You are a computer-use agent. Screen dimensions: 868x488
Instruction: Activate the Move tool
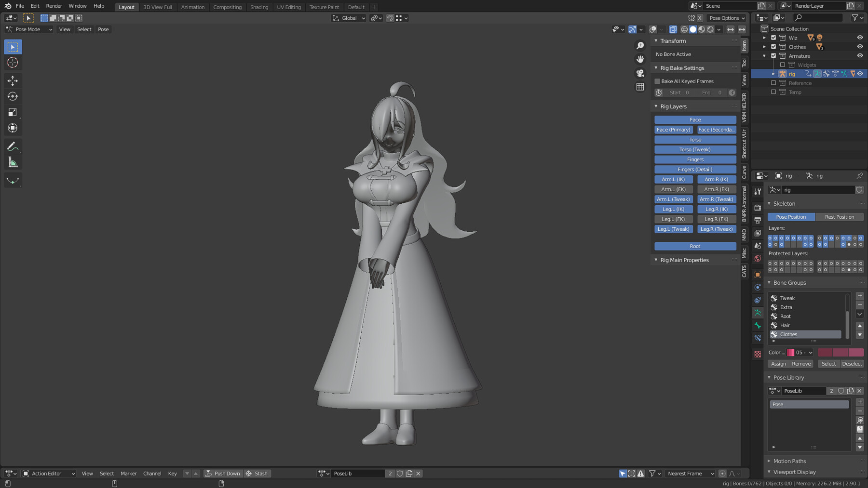click(13, 80)
